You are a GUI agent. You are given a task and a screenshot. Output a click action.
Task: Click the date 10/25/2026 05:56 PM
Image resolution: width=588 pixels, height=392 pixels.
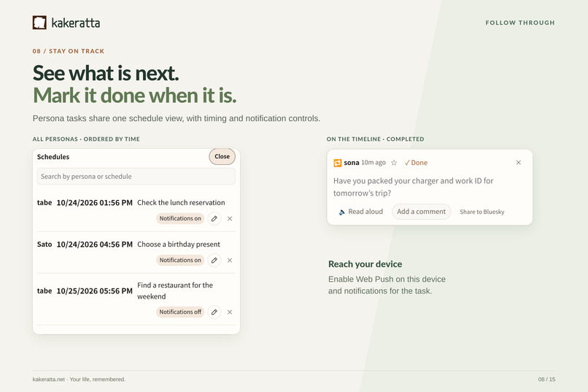click(95, 291)
